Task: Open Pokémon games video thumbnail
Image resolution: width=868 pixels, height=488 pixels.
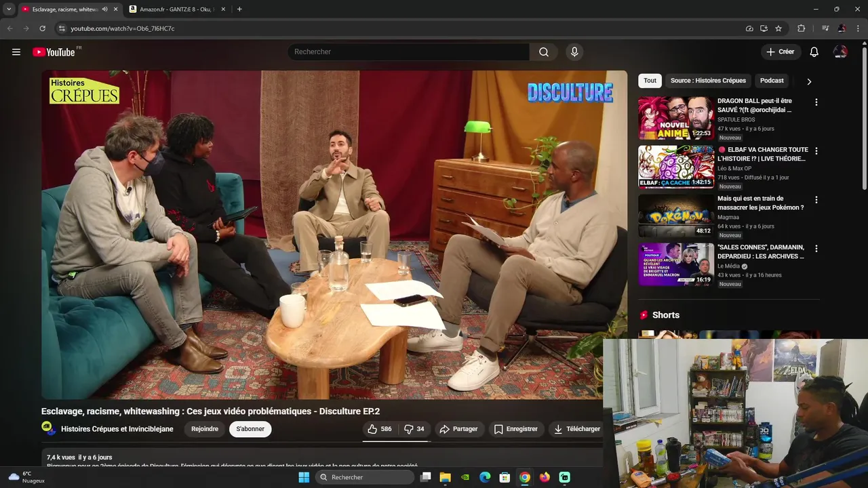Action: [x=676, y=216]
